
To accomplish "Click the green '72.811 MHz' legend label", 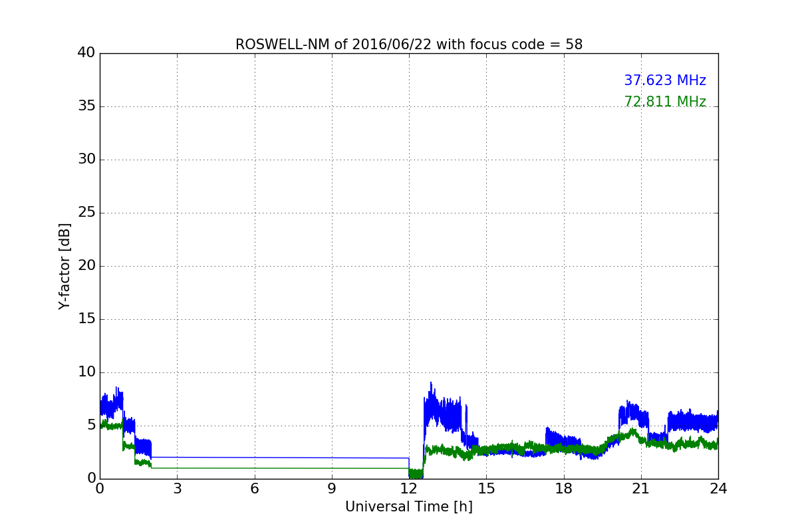I will coord(665,102).
